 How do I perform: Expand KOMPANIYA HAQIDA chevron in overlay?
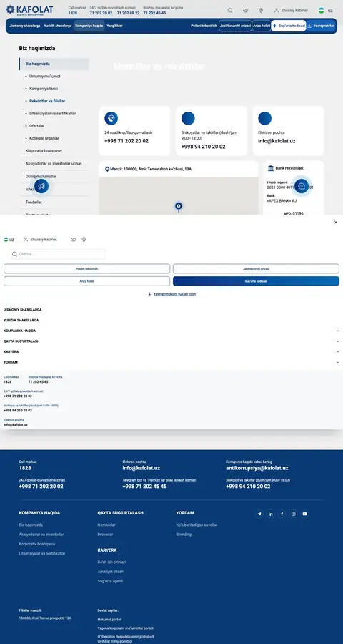(x=338, y=331)
